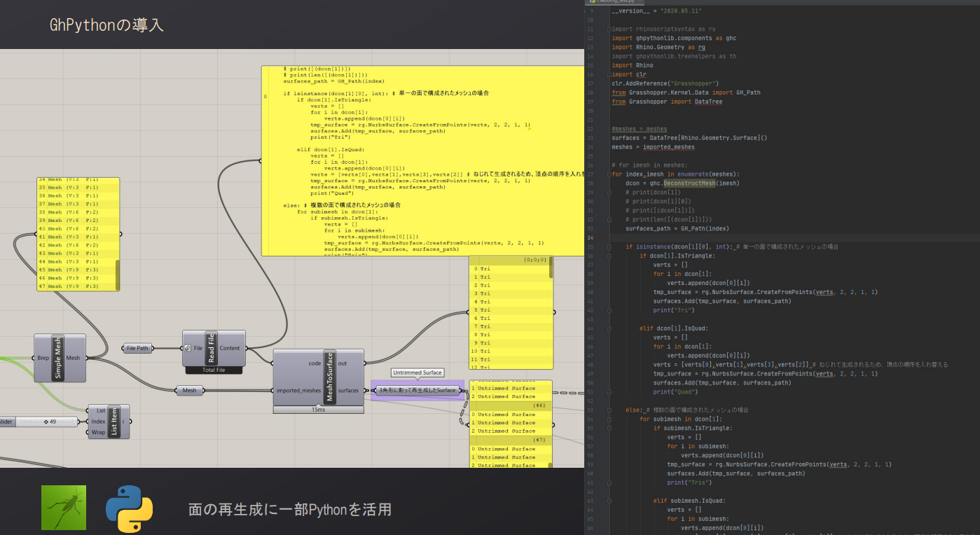
Task: Click the 15ms profiler badge
Action: (318, 409)
